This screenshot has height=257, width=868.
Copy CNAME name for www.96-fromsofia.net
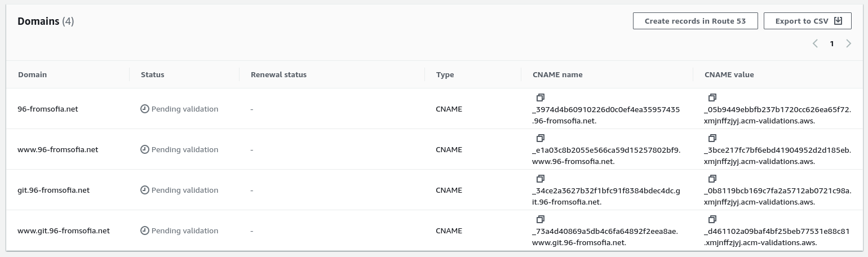[541, 138]
